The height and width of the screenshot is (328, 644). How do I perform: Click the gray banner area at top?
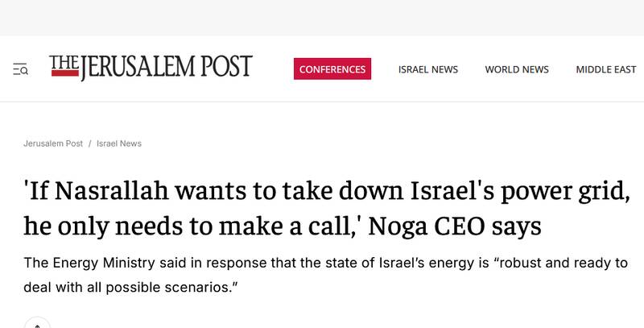[x=322, y=18]
